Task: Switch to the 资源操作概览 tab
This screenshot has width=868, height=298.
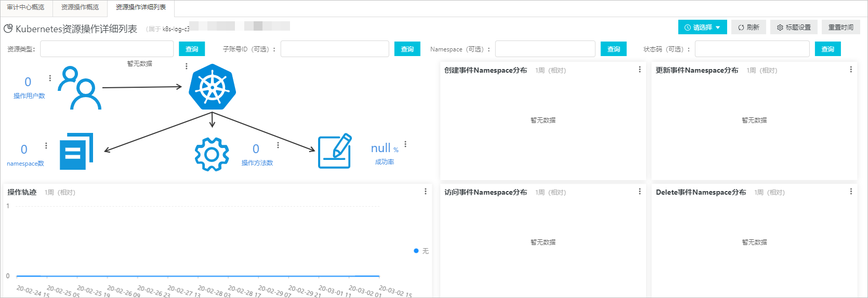Action: 80,7
